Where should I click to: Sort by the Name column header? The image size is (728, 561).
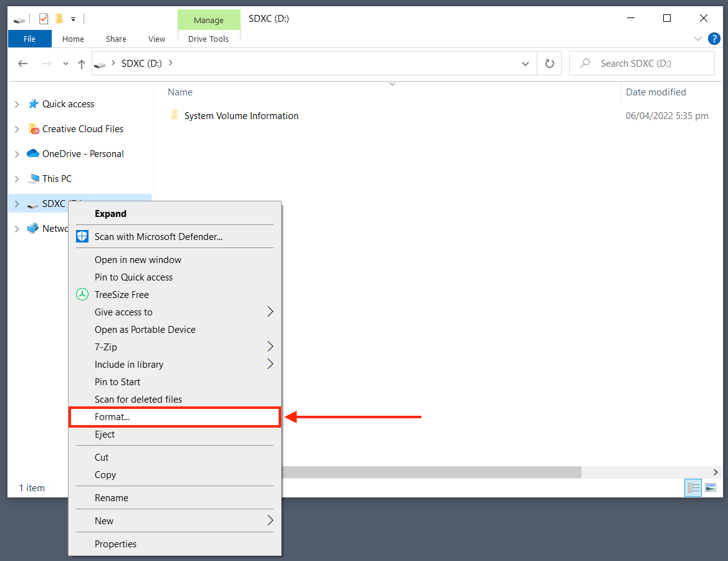click(180, 92)
